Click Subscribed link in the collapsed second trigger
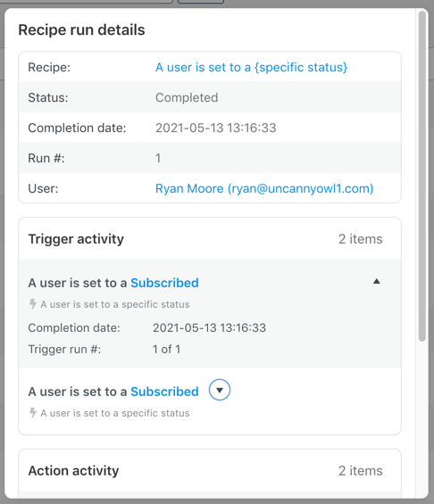 tap(164, 392)
